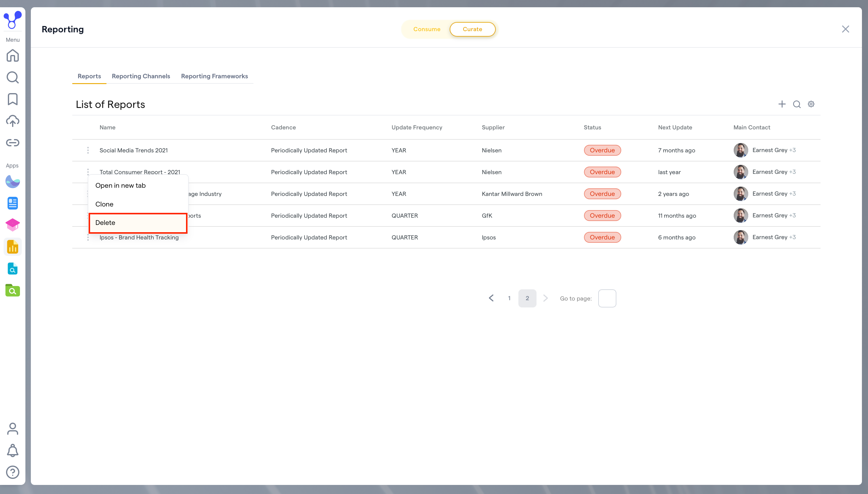The width and height of the screenshot is (868, 494).
Task: Click '11 months ago' next update cell
Action: coord(677,216)
